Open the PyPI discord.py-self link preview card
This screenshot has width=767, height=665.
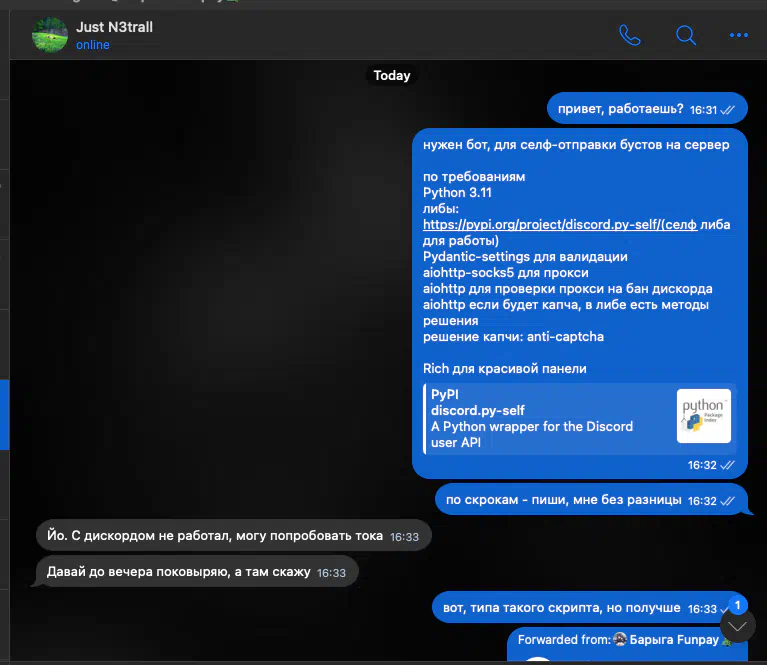[x=579, y=419]
